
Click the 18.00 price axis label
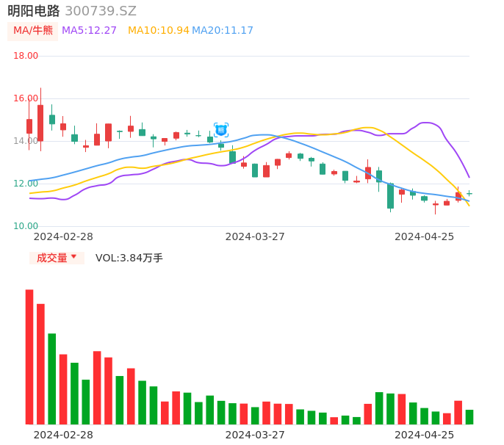click(26, 56)
